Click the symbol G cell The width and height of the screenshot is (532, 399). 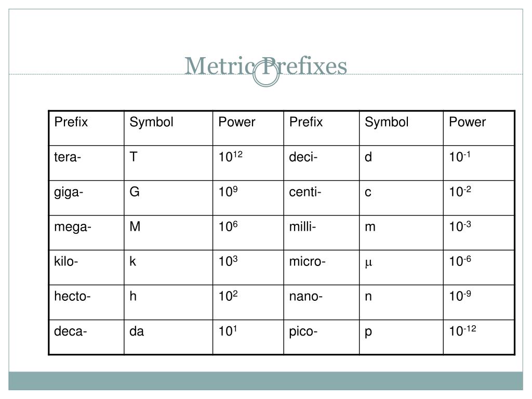pyautogui.click(x=168, y=198)
